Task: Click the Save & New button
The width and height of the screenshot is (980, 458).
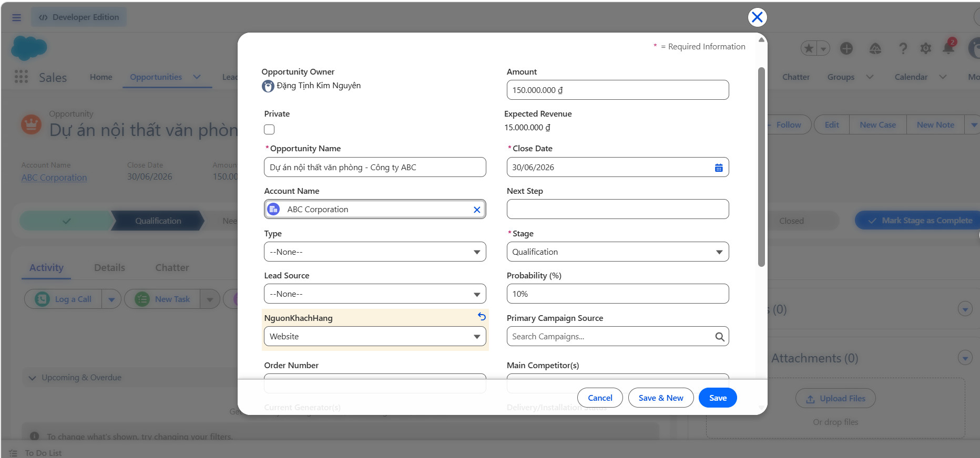Action: 661,398
